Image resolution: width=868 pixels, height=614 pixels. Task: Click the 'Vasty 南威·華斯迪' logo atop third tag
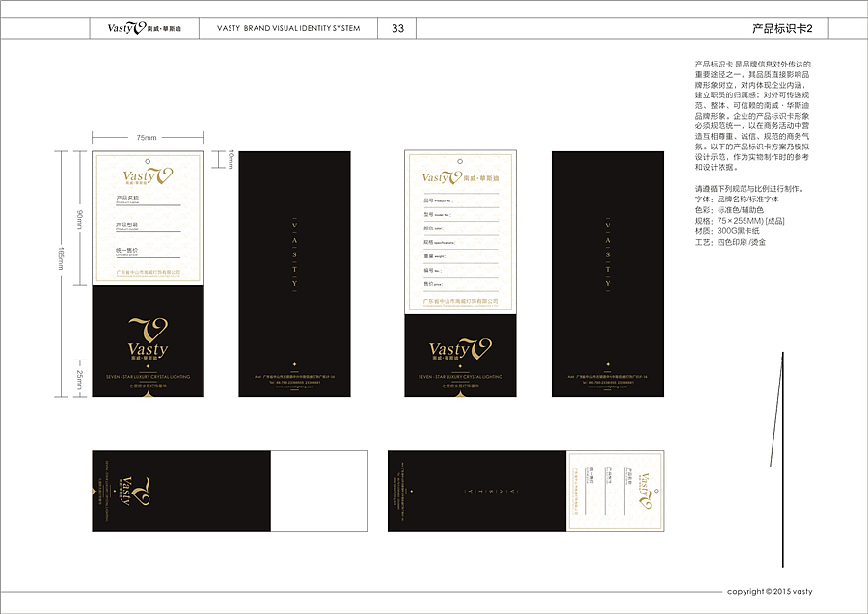pos(461,177)
